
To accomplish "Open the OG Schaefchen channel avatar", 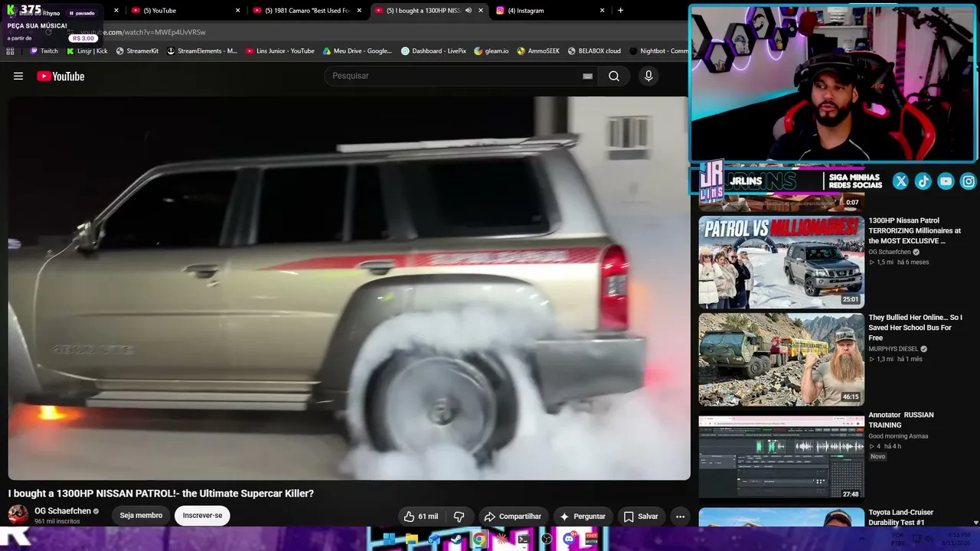I will [x=18, y=515].
